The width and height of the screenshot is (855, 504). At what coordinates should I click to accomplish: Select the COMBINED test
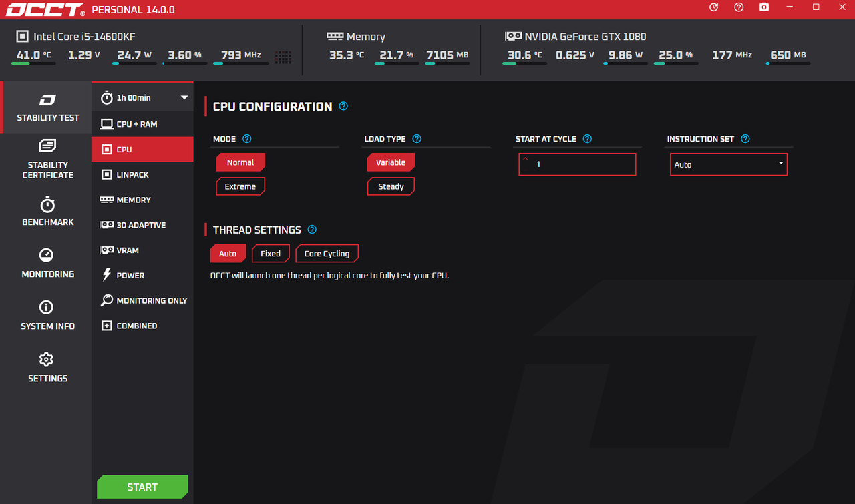point(142,326)
